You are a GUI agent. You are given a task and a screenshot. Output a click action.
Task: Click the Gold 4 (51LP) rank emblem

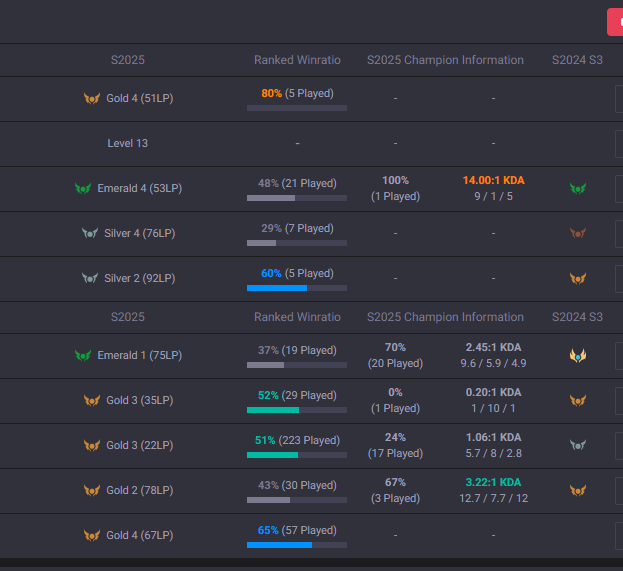(92, 99)
